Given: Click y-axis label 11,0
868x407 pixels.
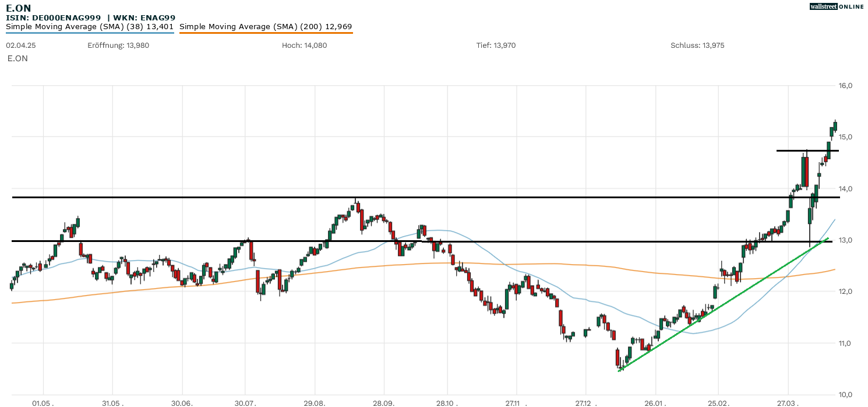Looking at the screenshot, I should point(846,343).
